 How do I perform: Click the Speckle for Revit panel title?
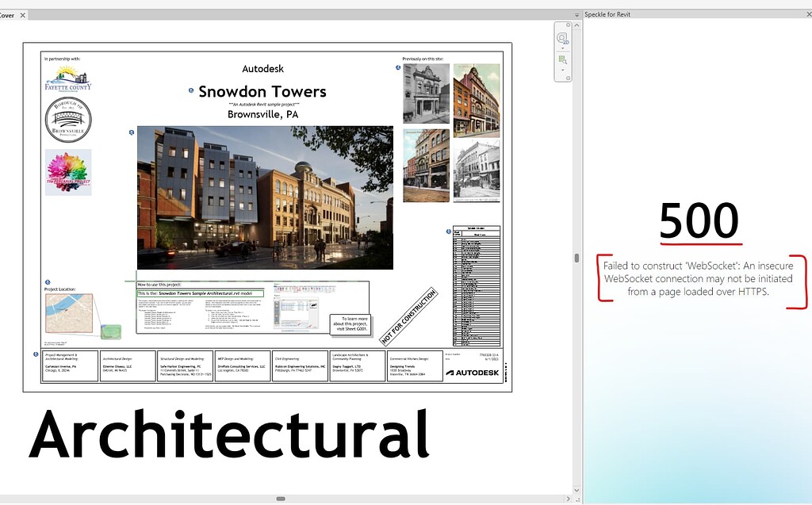607,14
